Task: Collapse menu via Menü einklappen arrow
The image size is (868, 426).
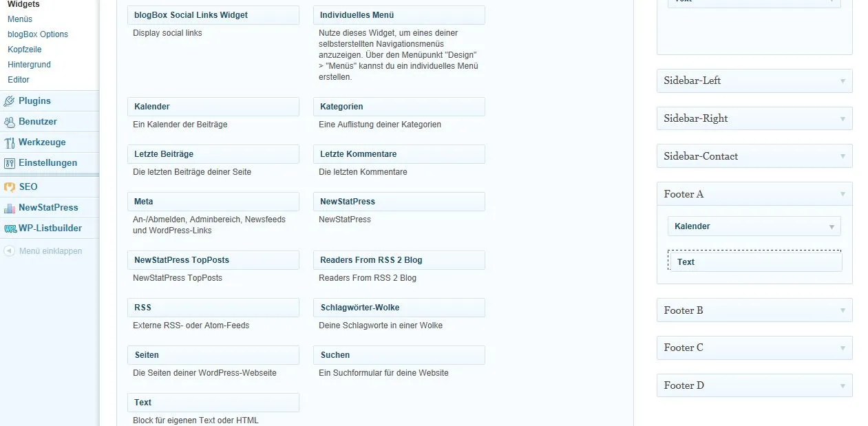Action: click(x=9, y=251)
